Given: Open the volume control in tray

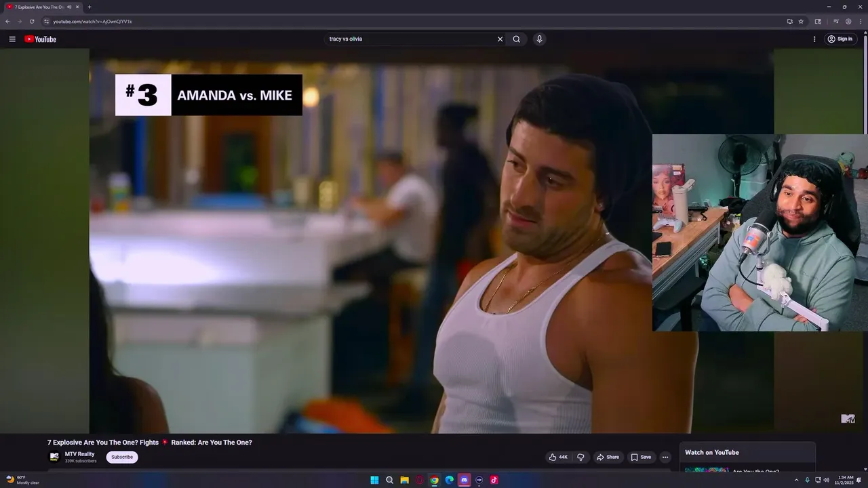Looking at the screenshot, I should [826, 480].
